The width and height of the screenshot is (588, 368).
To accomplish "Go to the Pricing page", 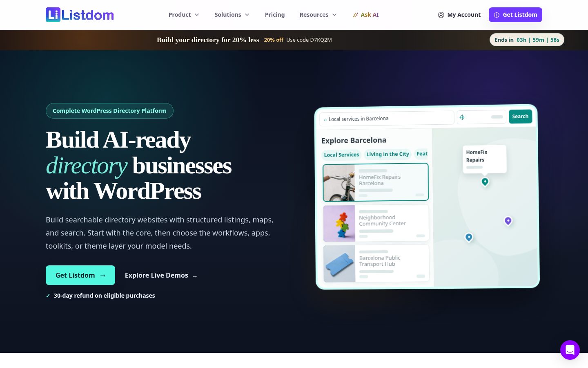I will point(275,15).
